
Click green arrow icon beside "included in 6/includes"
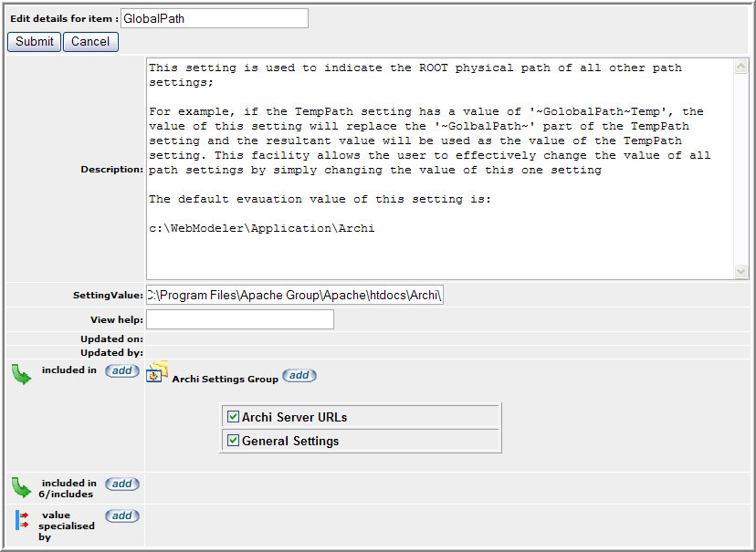pos(20,487)
